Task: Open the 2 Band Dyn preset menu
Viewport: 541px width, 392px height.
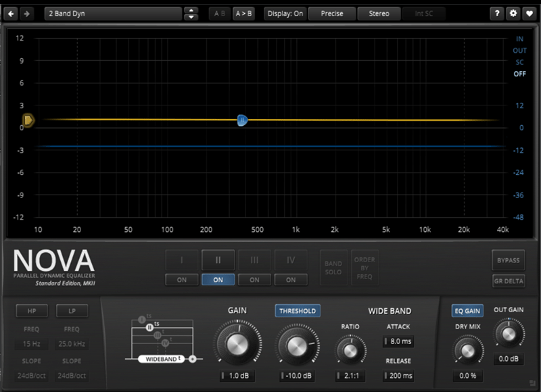Action: [113, 14]
